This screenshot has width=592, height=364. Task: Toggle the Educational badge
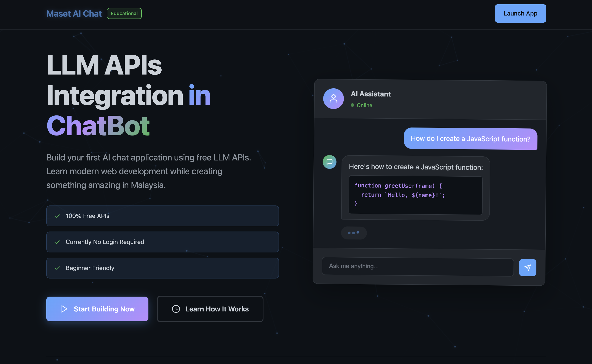[x=124, y=14]
